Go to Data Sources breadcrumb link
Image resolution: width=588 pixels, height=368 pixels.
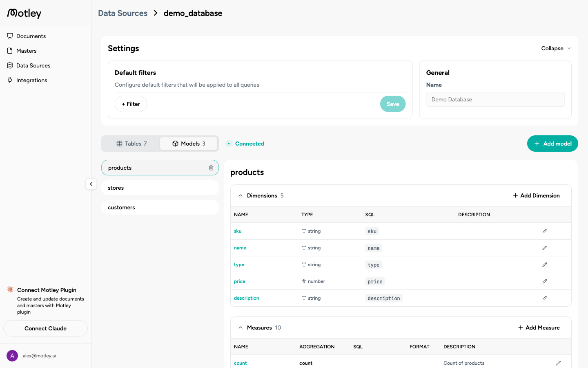(x=122, y=13)
